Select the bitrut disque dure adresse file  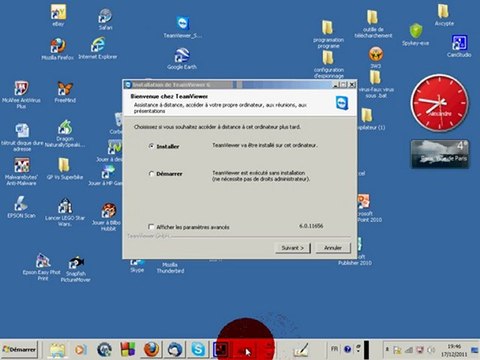click(x=22, y=137)
